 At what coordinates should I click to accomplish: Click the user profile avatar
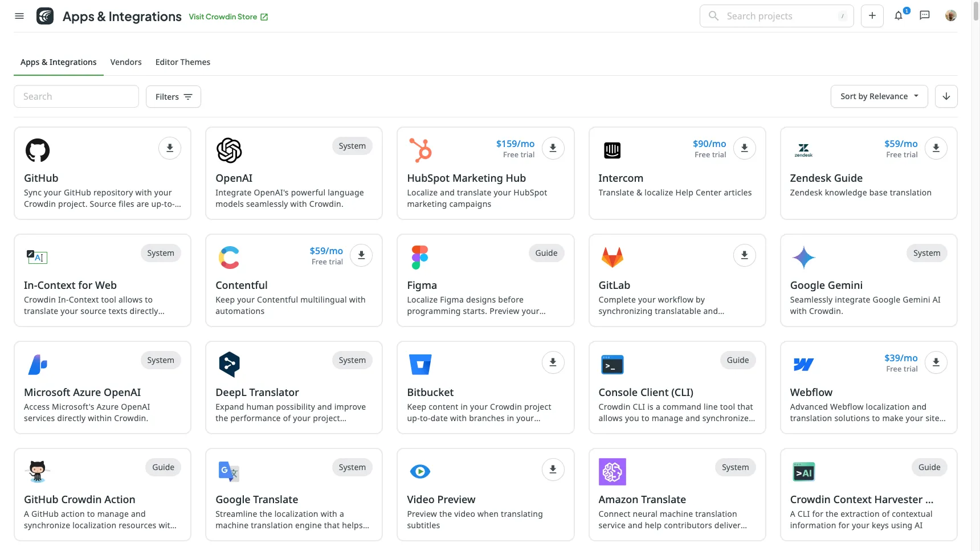coord(950,16)
